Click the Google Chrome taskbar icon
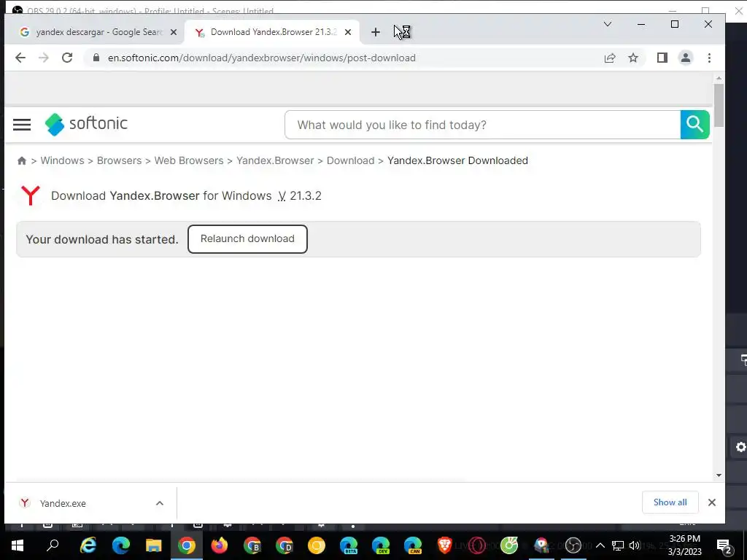The image size is (747, 560). pos(186,545)
